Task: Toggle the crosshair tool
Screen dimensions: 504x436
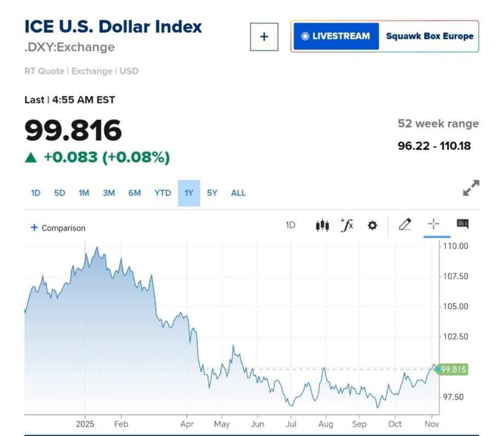Action: (x=433, y=224)
